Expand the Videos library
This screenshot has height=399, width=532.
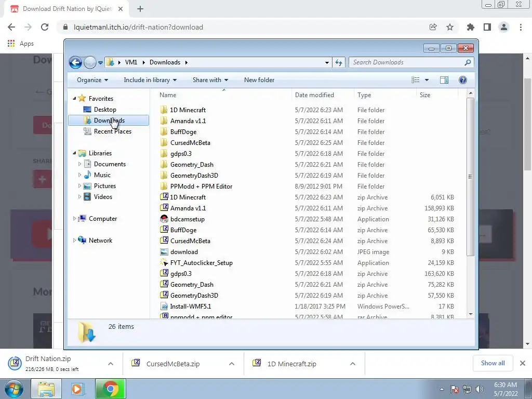tap(79, 197)
